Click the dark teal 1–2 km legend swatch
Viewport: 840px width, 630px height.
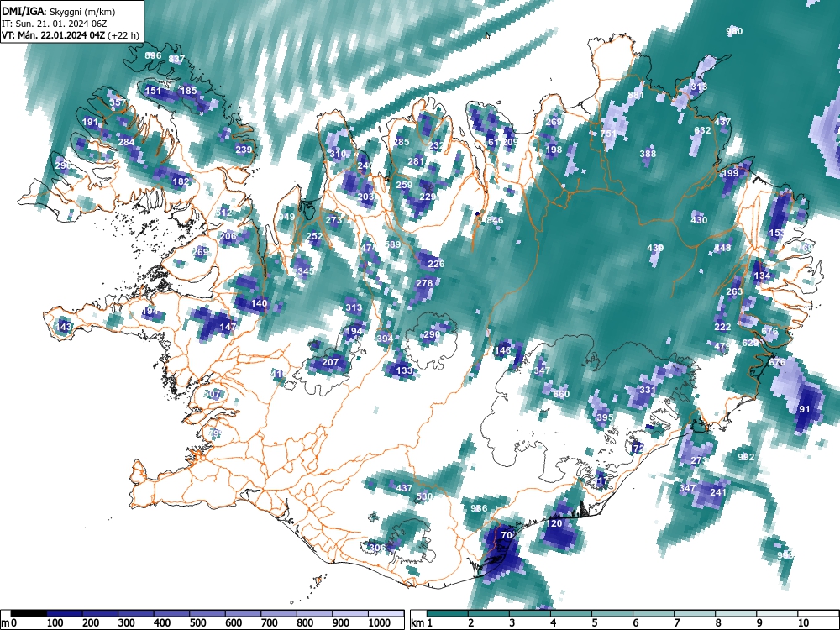click(448, 613)
